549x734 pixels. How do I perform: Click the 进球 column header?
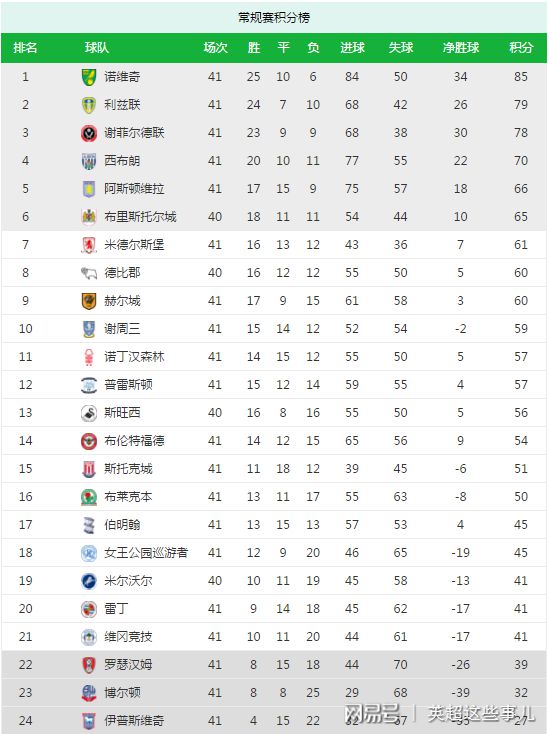[x=352, y=48]
